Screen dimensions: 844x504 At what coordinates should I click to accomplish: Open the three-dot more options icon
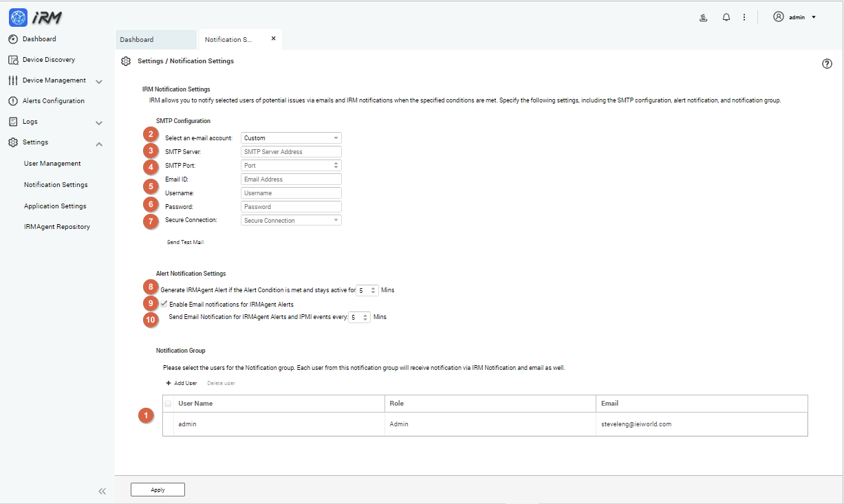[x=744, y=17]
